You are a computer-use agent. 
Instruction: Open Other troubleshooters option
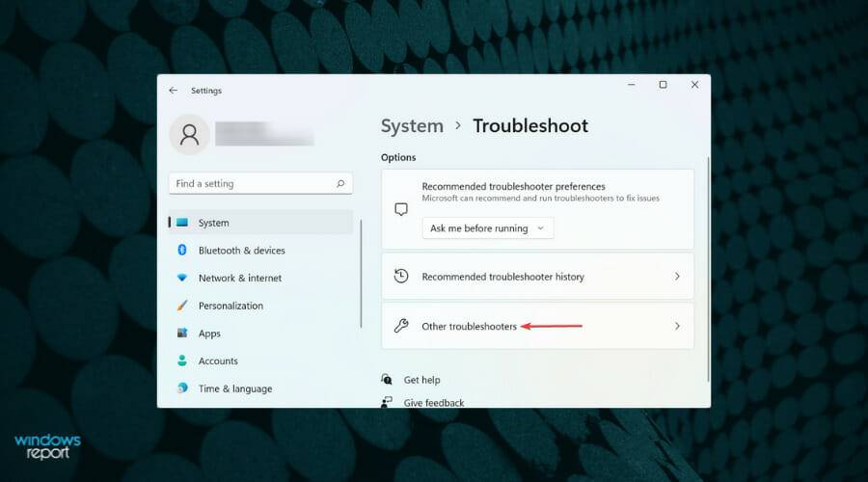click(469, 327)
